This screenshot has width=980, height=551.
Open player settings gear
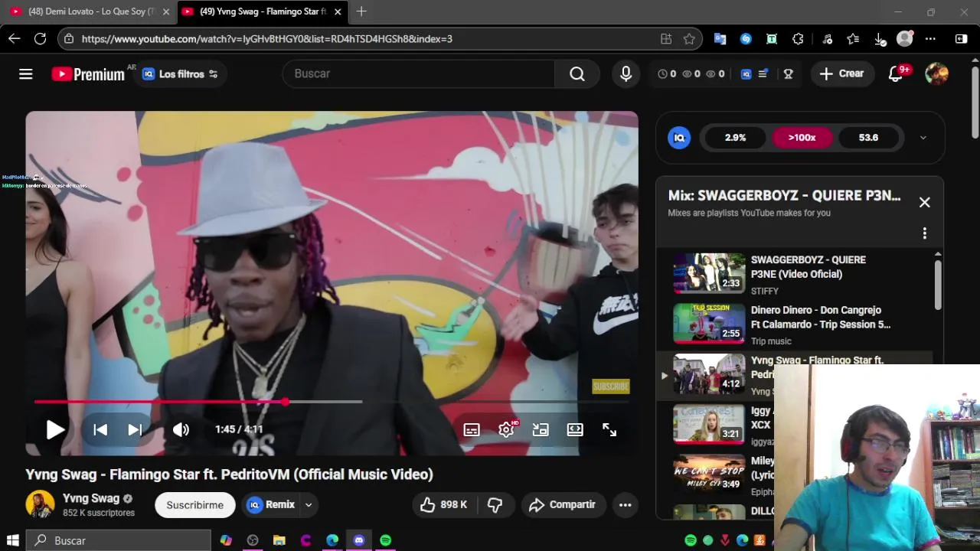click(x=506, y=430)
